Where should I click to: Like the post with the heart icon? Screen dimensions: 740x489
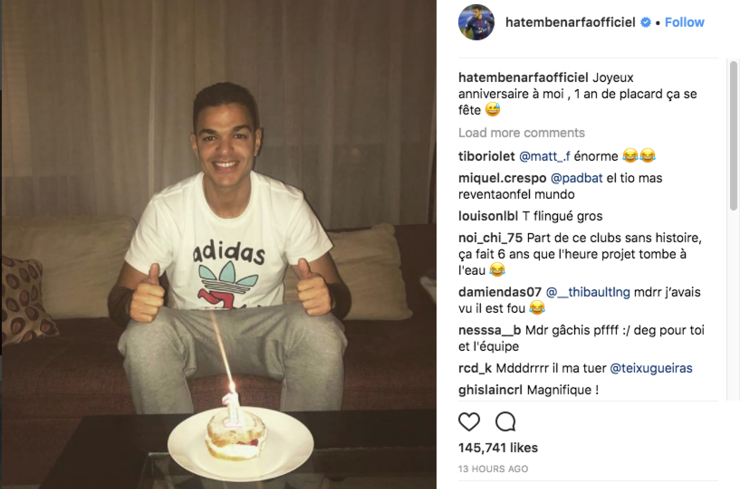tap(469, 422)
